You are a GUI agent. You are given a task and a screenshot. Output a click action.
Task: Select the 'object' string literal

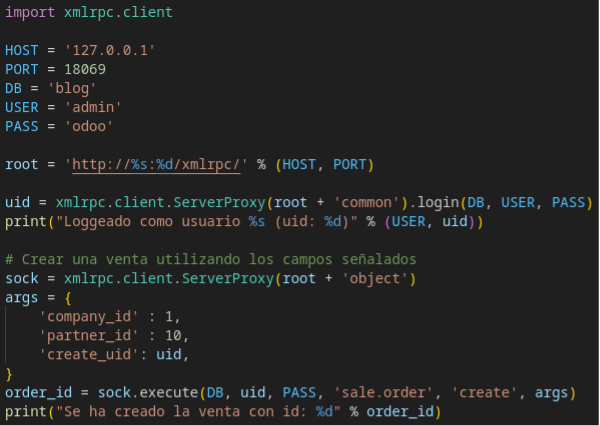(x=375, y=279)
